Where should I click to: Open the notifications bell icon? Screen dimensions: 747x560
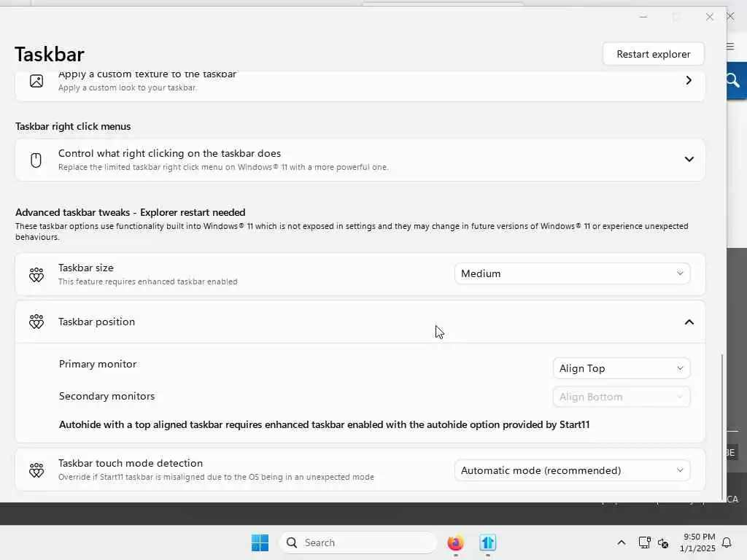click(x=727, y=542)
